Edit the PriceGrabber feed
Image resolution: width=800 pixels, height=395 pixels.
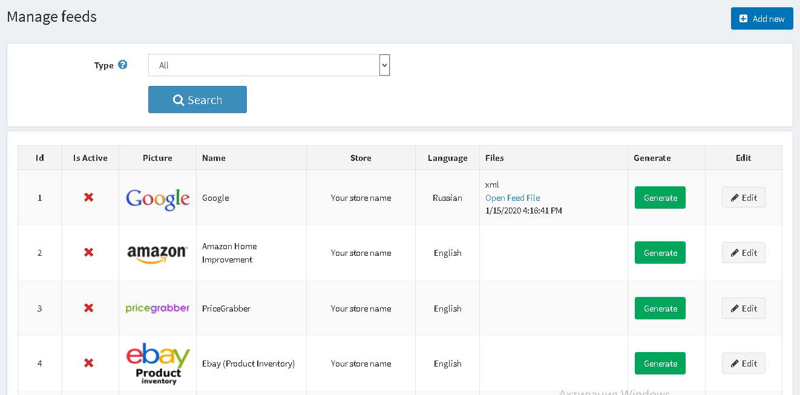click(743, 308)
